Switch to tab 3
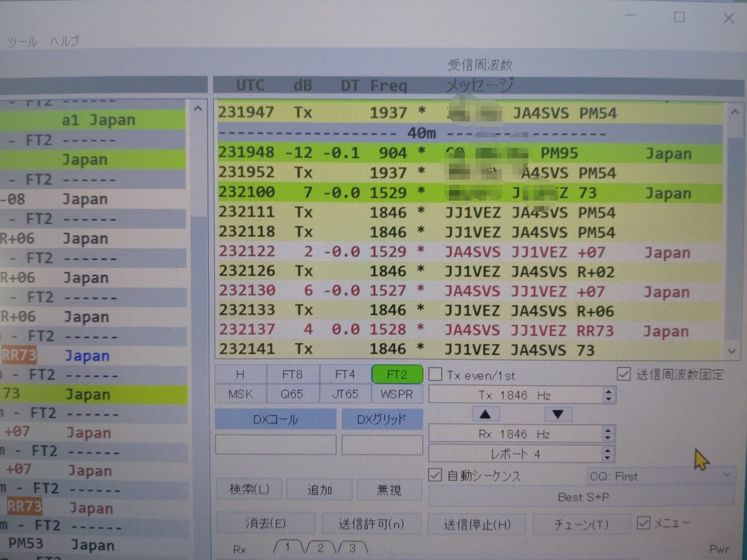Image resolution: width=747 pixels, height=560 pixels. [x=352, y=548]
